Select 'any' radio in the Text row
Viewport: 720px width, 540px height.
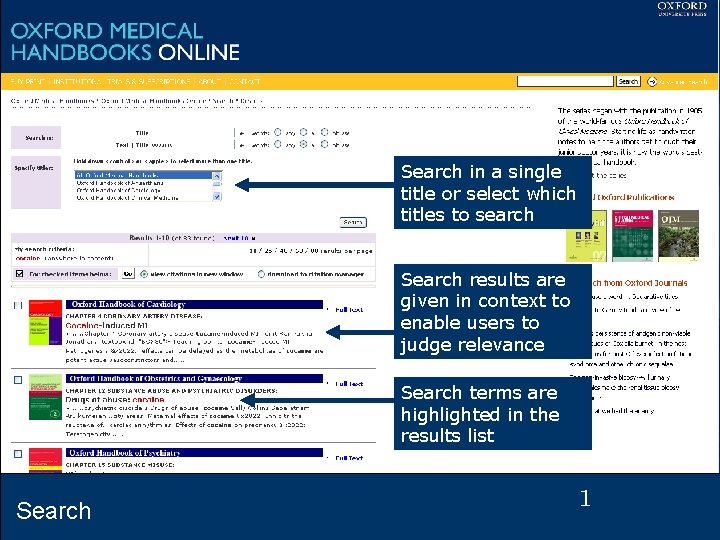pyautogui.click(x=278, y=144)
